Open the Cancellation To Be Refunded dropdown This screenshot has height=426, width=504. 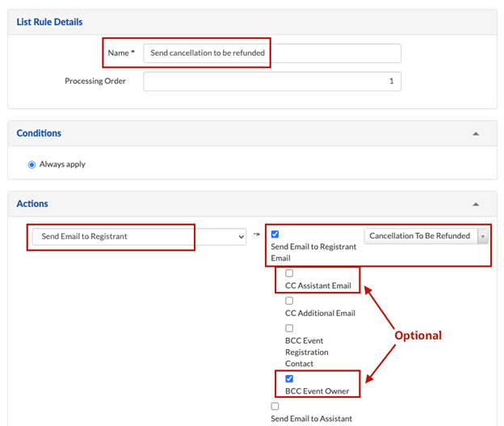[426, 236]
